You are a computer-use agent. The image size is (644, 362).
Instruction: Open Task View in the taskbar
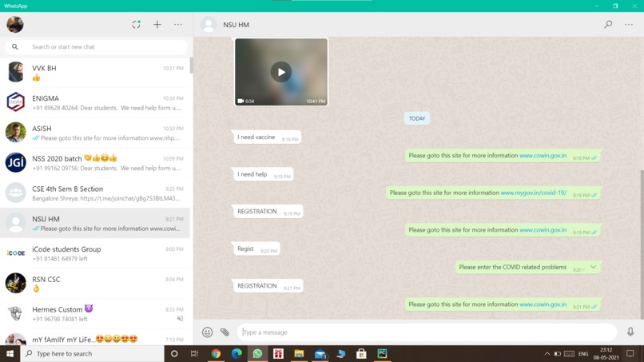point(195,353)
